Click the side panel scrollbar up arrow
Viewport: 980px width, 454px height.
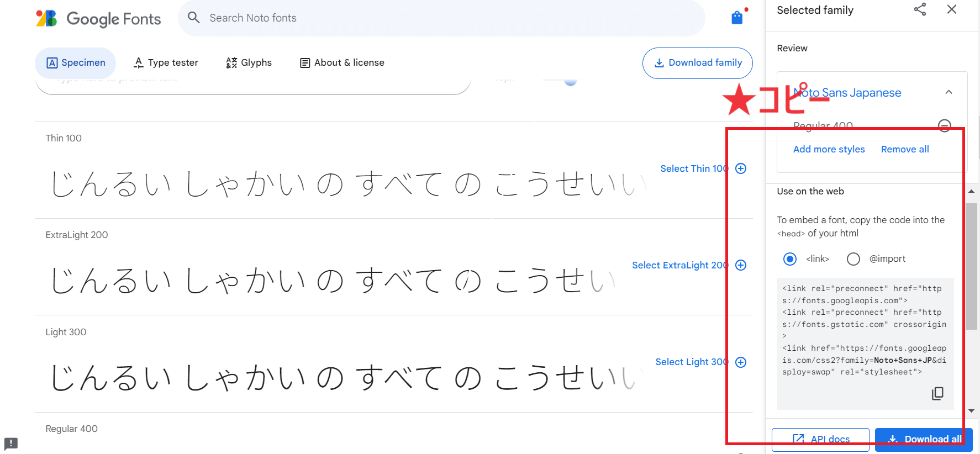971,191
